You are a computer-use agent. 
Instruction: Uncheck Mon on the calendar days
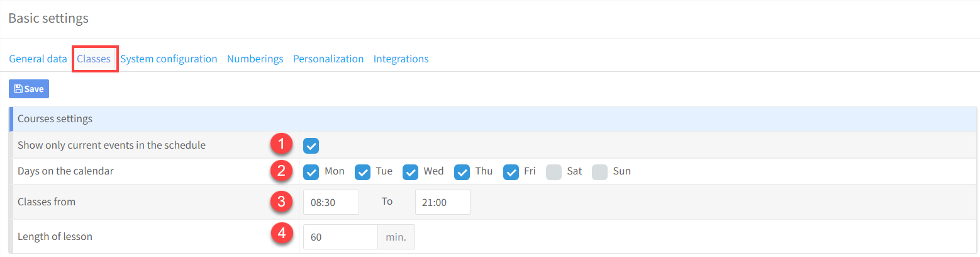pos(311,172)
